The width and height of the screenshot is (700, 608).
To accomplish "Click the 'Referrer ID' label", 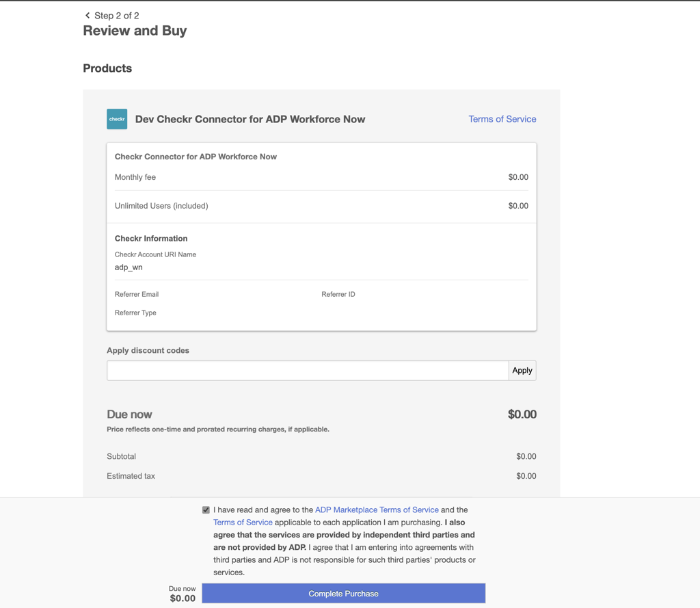I will 338,294.
